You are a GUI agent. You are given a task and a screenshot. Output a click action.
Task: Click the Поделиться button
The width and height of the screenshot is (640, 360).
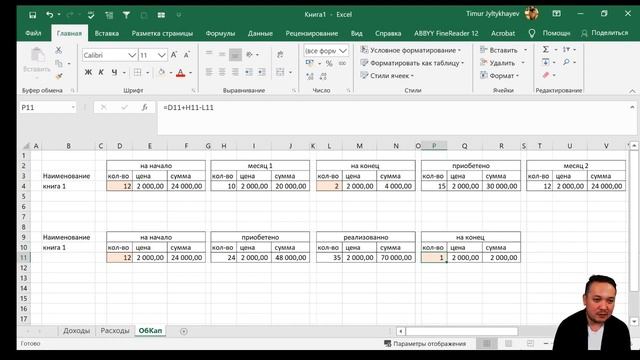pos(605,33)
